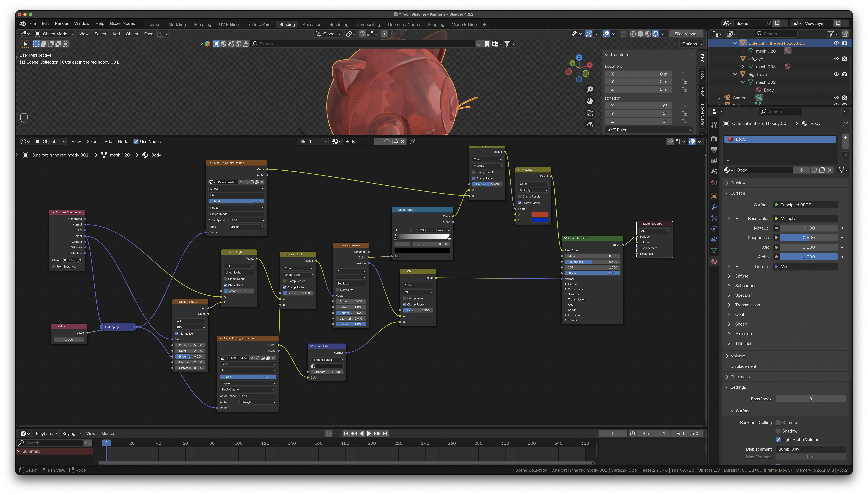Open the Object properties tab icon
This screenshot has height=495, width=868.
pyautogui.click(x=714, y=196)
